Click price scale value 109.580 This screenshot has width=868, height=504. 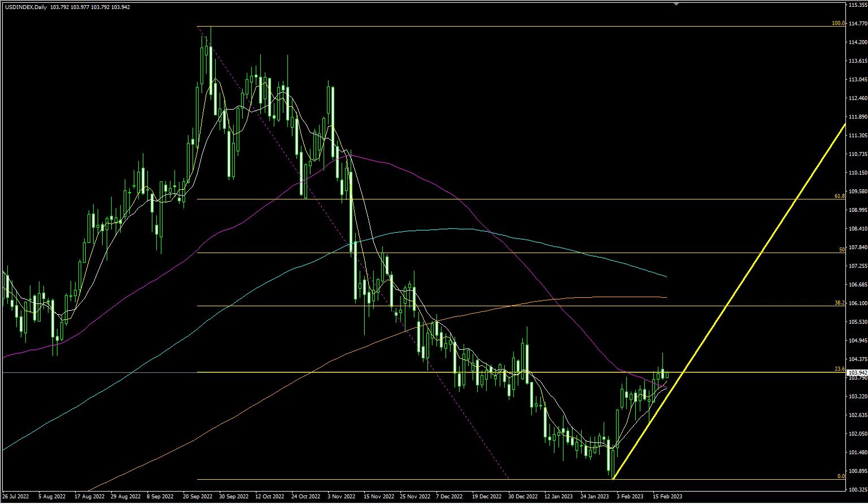coord(858,192)
